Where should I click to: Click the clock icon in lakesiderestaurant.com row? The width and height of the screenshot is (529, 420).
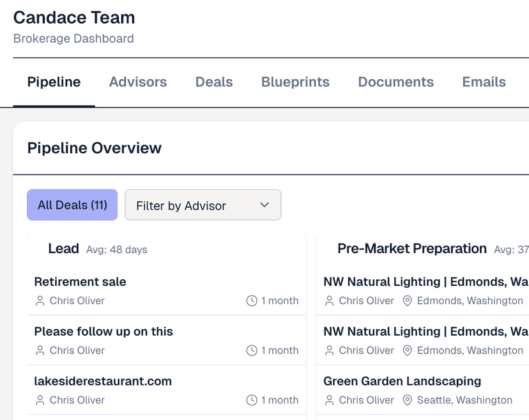(252, 400)
